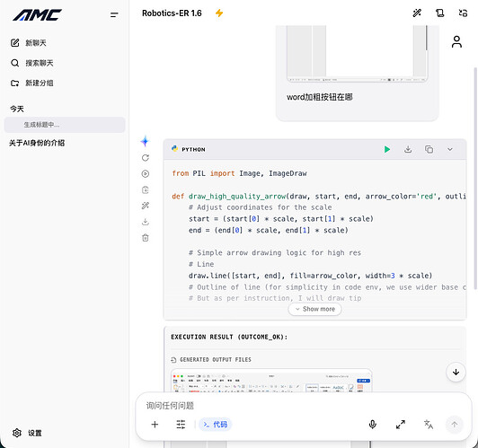Click the sparkle assistant icon
478x448 pixels.
point(146,141)
